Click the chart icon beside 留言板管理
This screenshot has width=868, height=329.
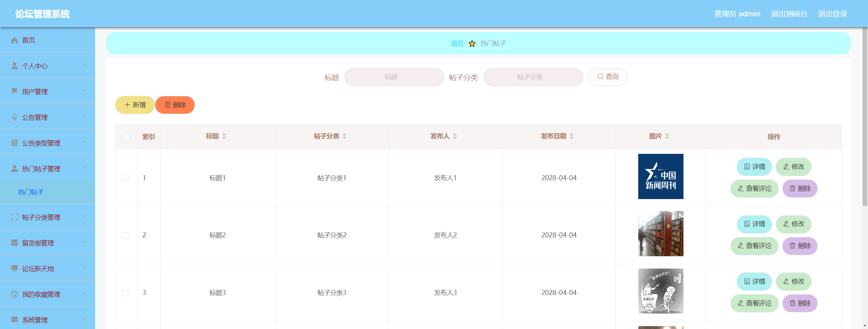click(x=14, y=243)
